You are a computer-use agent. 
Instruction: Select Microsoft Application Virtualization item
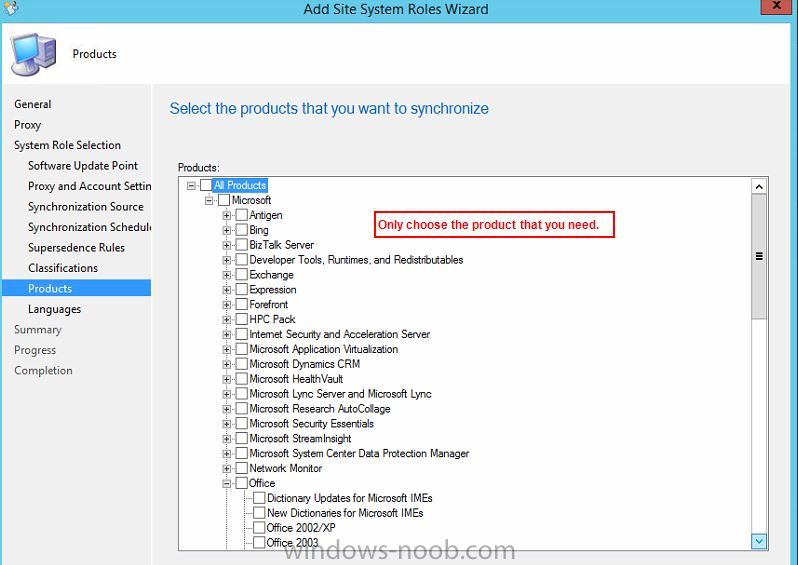(324, 349)
